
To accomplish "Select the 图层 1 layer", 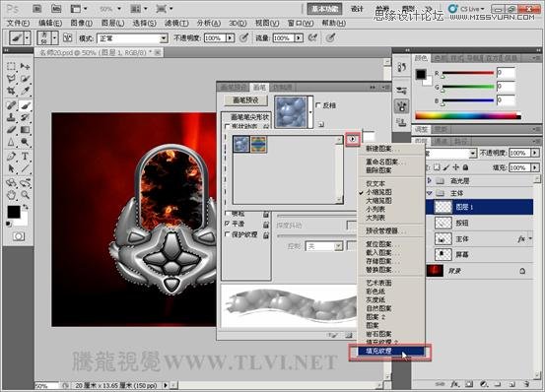I will [x=479, y=207].
